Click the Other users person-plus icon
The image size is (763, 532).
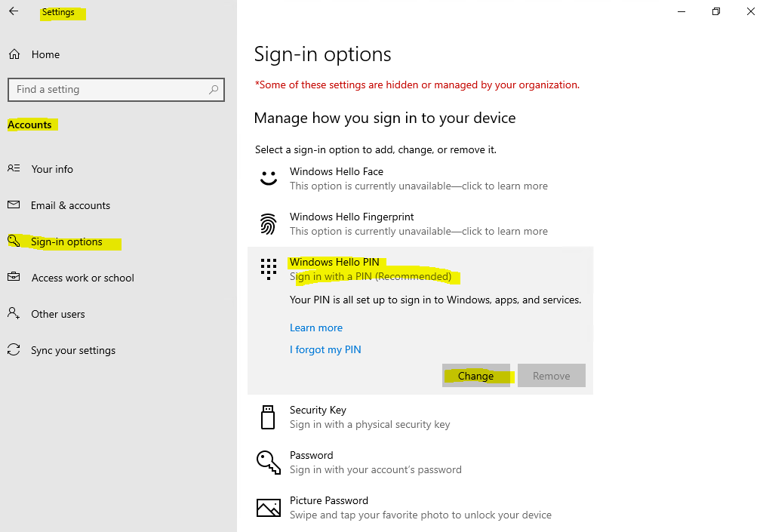14,313
